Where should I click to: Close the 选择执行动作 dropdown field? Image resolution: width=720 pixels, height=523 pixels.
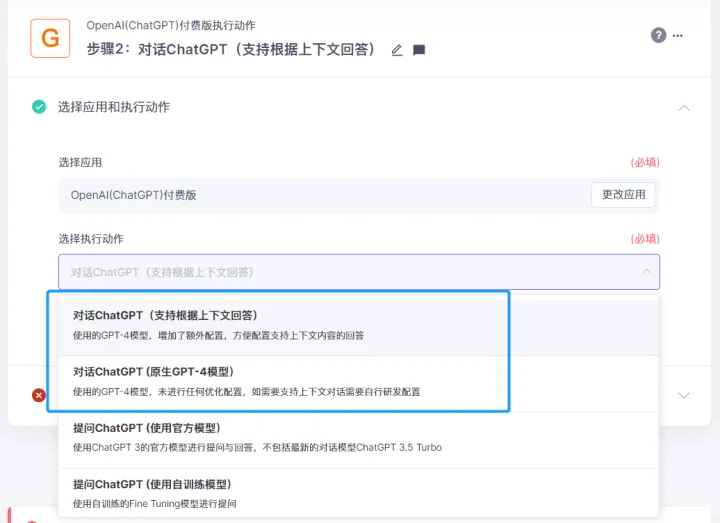coord(359,272)
